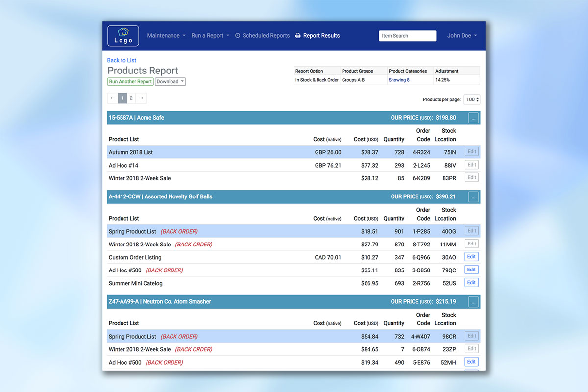Viewport: 588px width, 392px height.
Task: Click order code 4-R324
Action: coord(421,152)
